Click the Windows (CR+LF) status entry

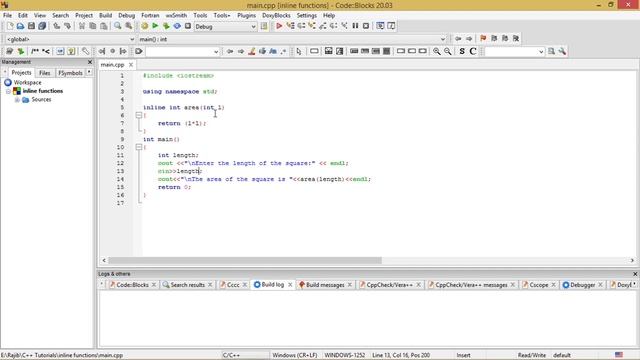pos(295,355)
